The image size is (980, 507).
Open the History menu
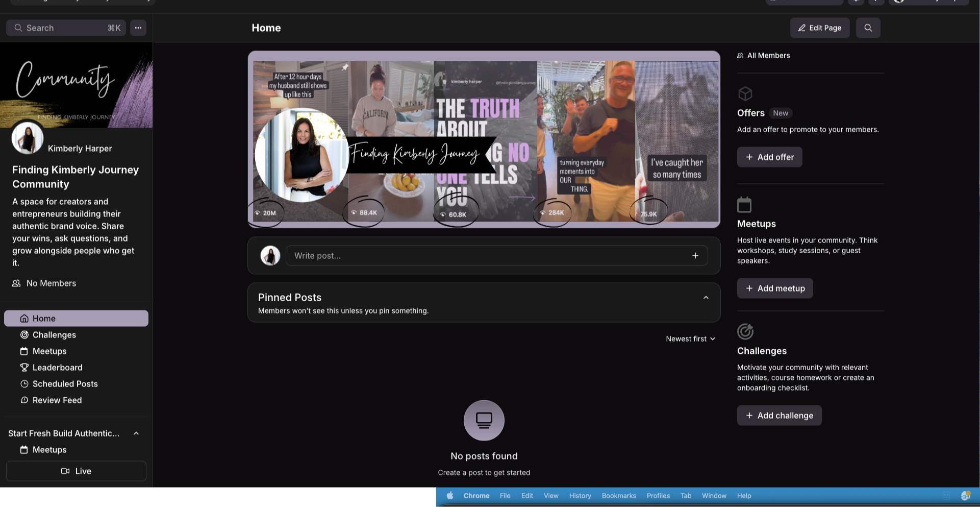coord(580,496)
